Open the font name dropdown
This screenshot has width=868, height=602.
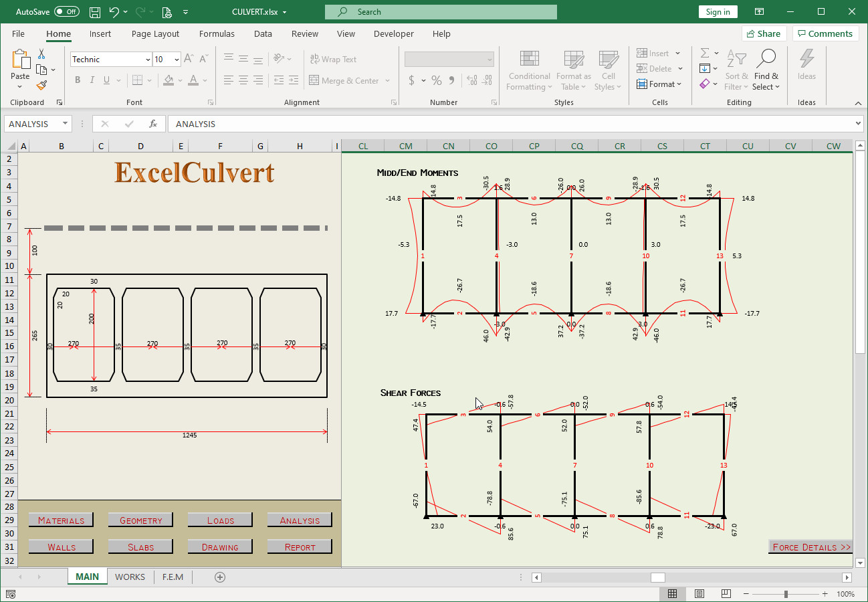pyautogui.click(x=148, y=59)
